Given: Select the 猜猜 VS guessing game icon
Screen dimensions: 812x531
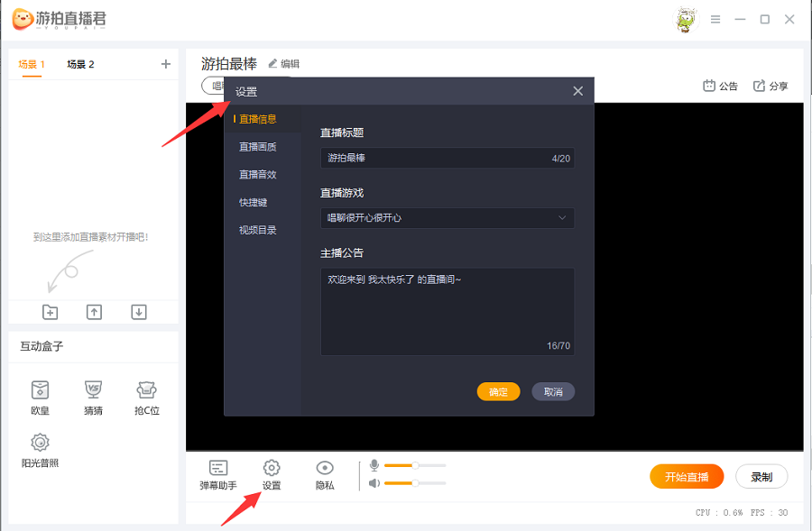Looking at the screenshot, I should tap(93, 397).
